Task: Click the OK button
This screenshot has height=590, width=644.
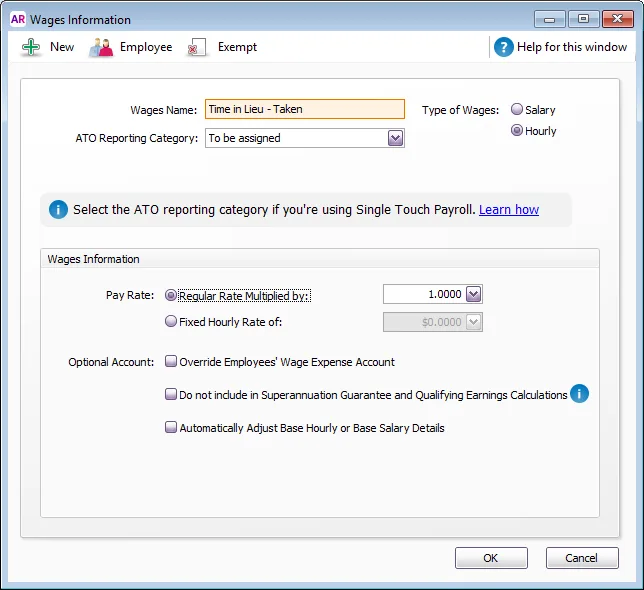Action: pyautogui.click(x=491, y=558)
